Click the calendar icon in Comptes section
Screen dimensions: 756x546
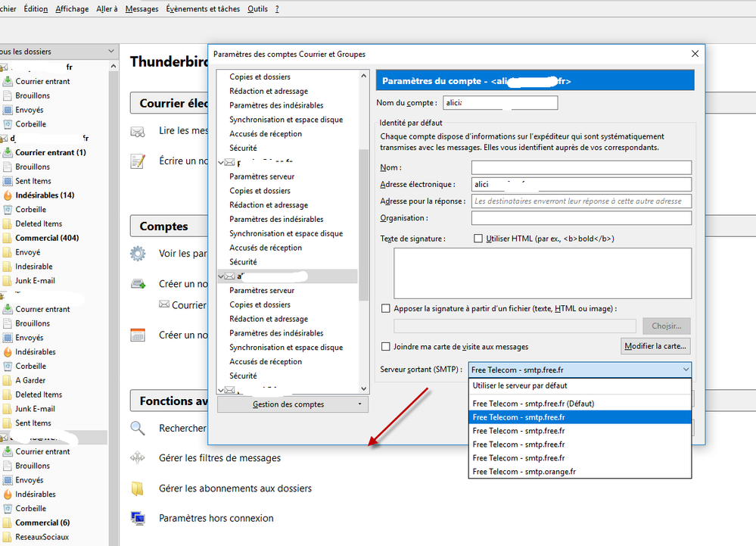138,335
